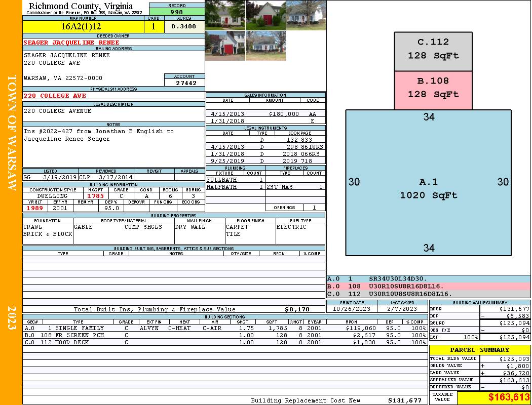Click the record number 998

(177, 12)
